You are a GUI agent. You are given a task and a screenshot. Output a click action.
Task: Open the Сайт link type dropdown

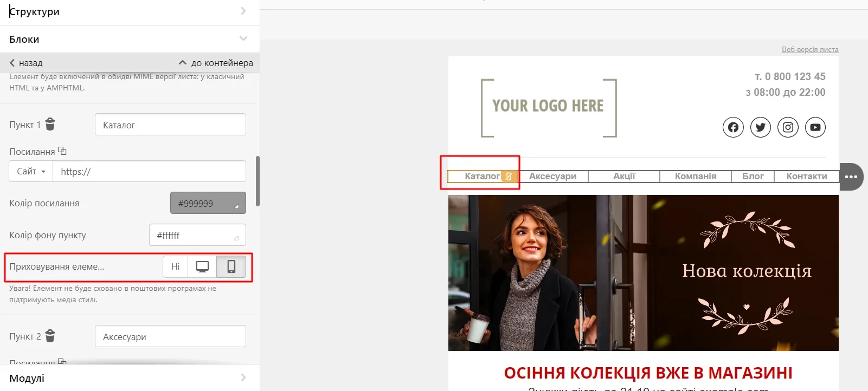coord(31,171)
